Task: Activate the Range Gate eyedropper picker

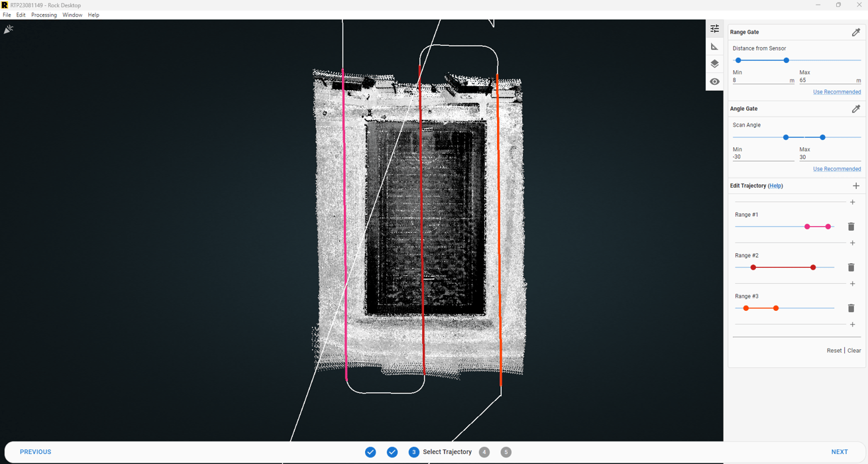Action: tap(855, 32)
